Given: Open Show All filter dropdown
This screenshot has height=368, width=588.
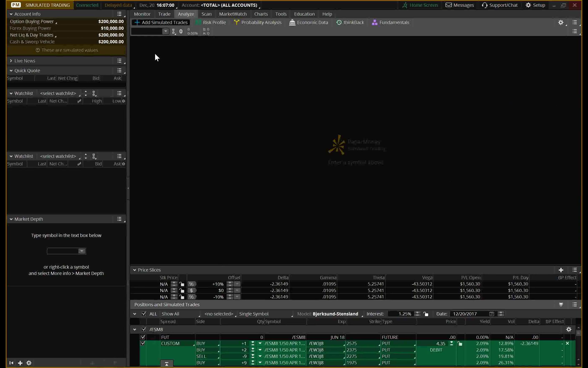Looking at the screenshot, I should coord(181,314).
